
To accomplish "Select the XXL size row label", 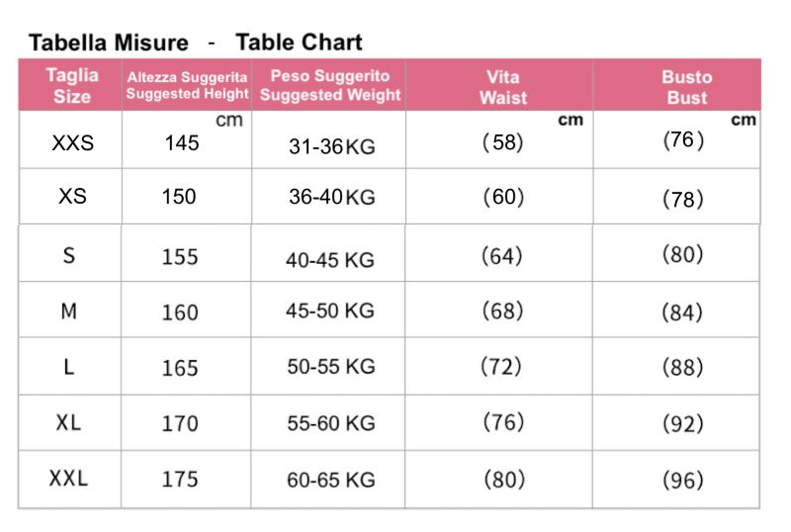I will (x=69, y=479).
